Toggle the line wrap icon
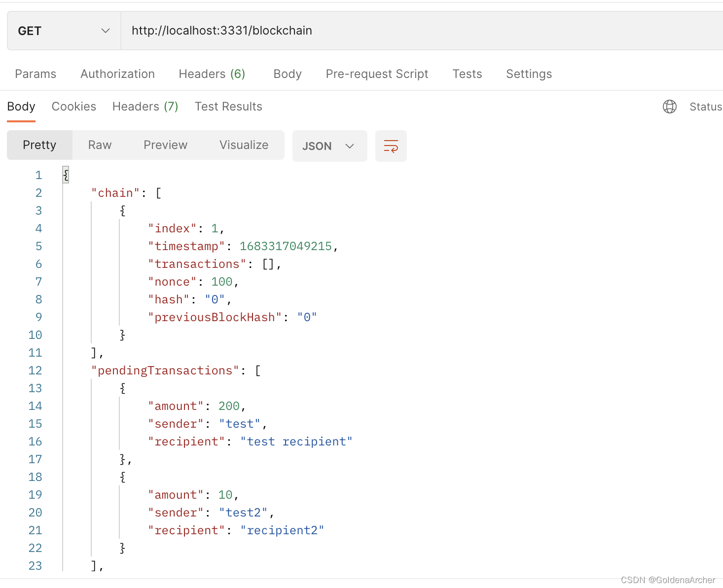723x588 pixels. click(x=391, y=146)
